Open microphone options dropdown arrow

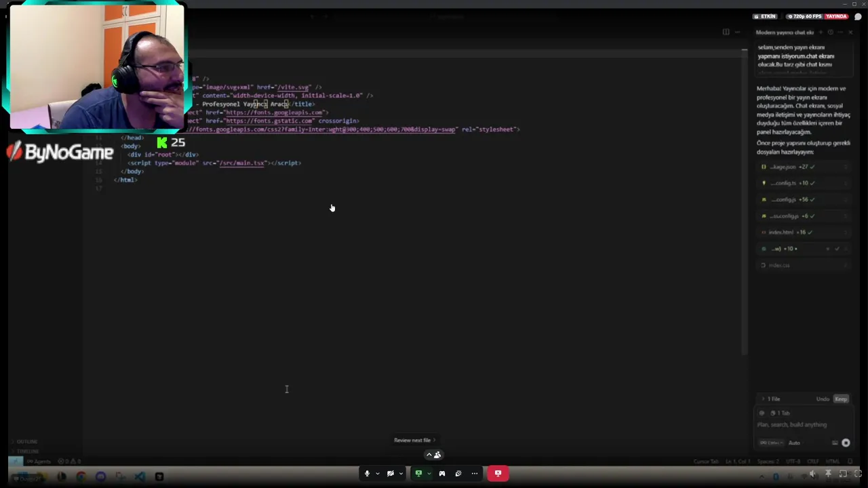[377, 473]
